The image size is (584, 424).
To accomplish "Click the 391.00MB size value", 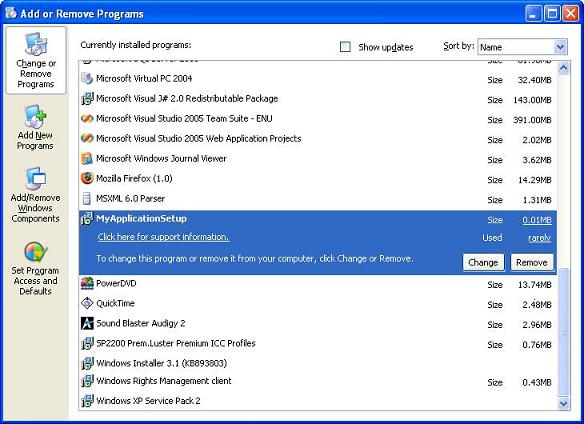I will click(x=532, y=120).
